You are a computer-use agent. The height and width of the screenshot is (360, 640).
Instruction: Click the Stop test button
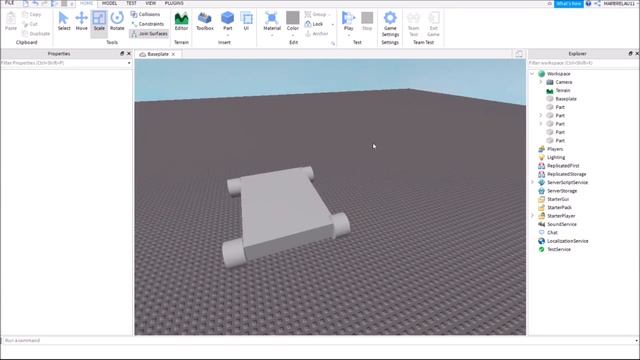(x=367, y=21)
